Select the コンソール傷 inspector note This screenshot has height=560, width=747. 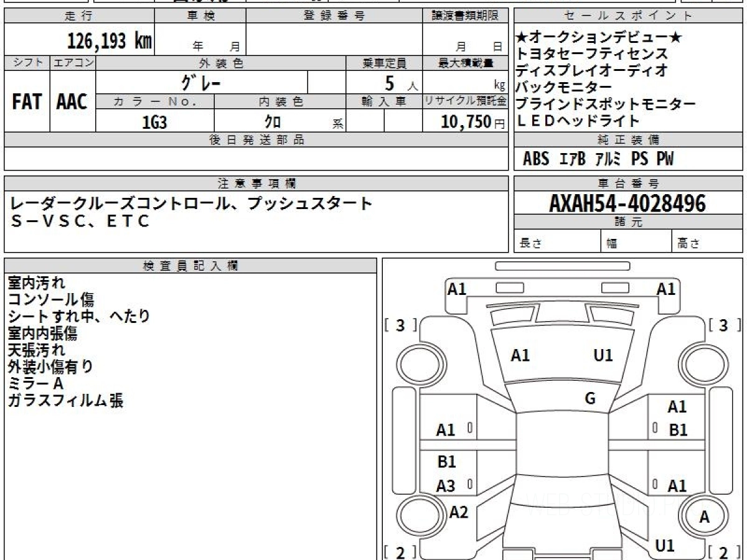click(50, 300)
